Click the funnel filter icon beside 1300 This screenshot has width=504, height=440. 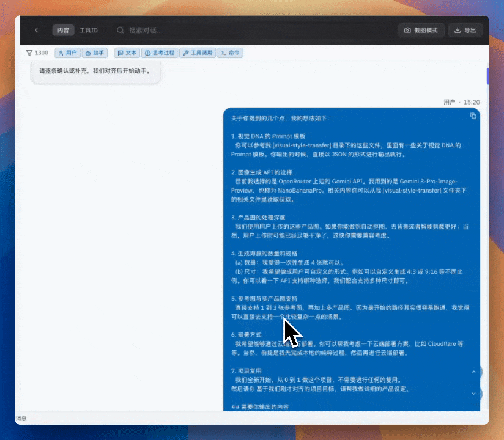29,53
